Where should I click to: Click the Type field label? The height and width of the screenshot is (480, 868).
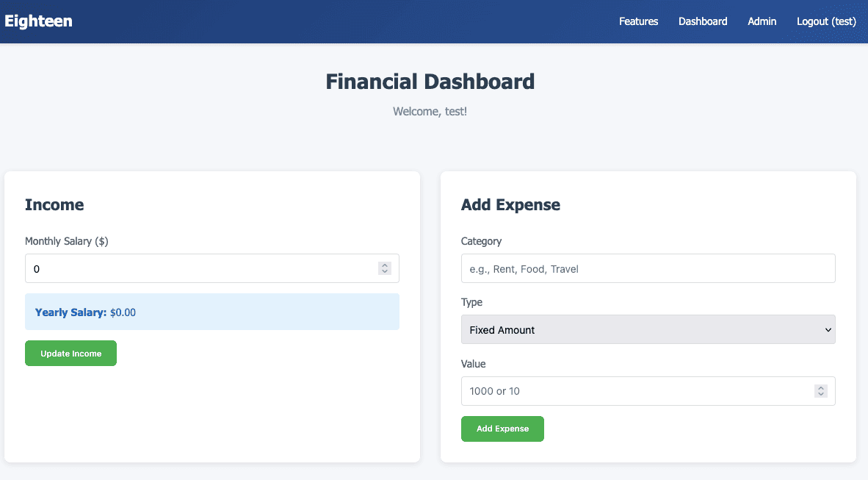click(x=471, y=302)
